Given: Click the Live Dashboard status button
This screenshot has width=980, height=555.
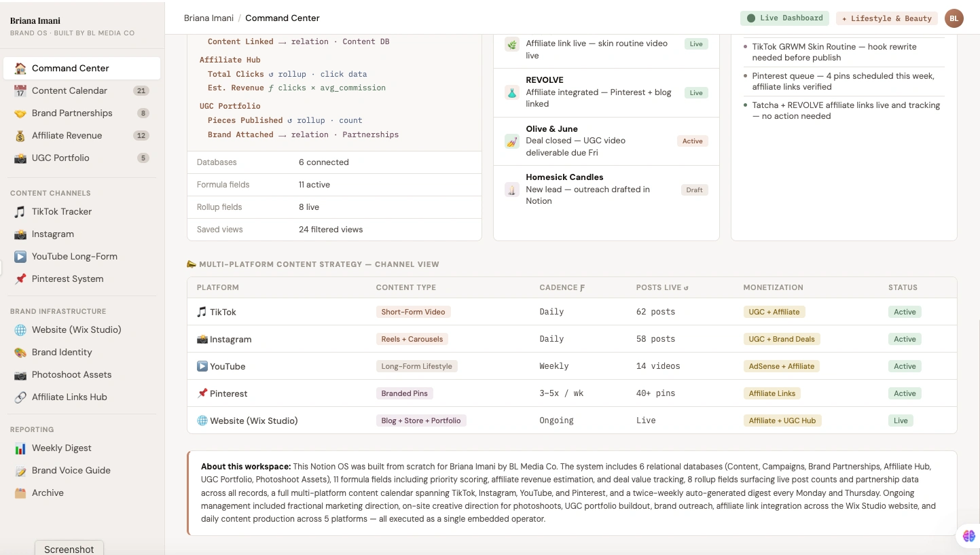Looking at the screenshot, I should point(784,18).
